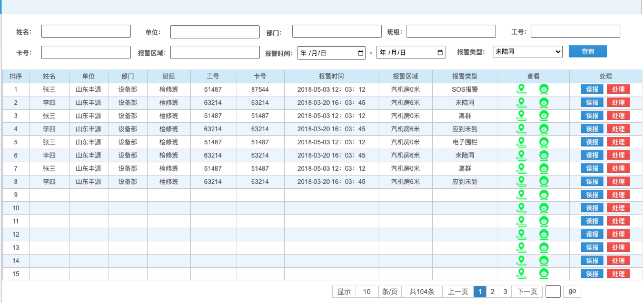Expand the 报警类型 dropdown
The height and width of the screenshot is (303, 644).
528,52
